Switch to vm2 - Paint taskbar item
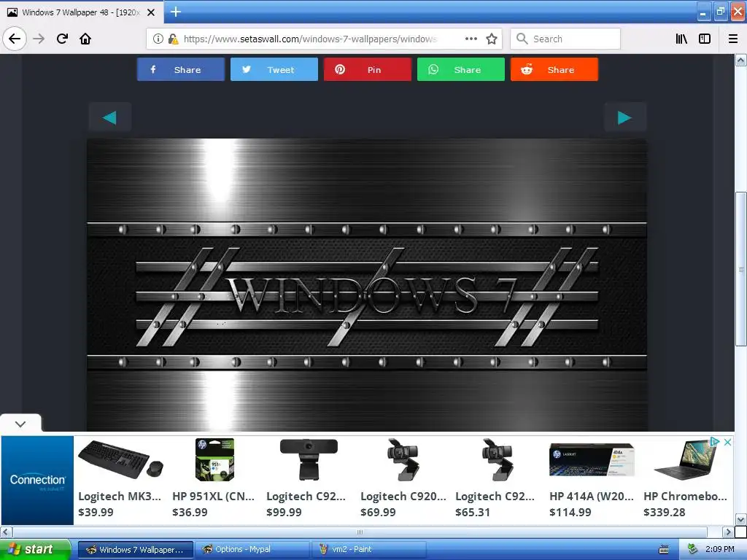This screenshot has height=560, width=747. point(369,550)
